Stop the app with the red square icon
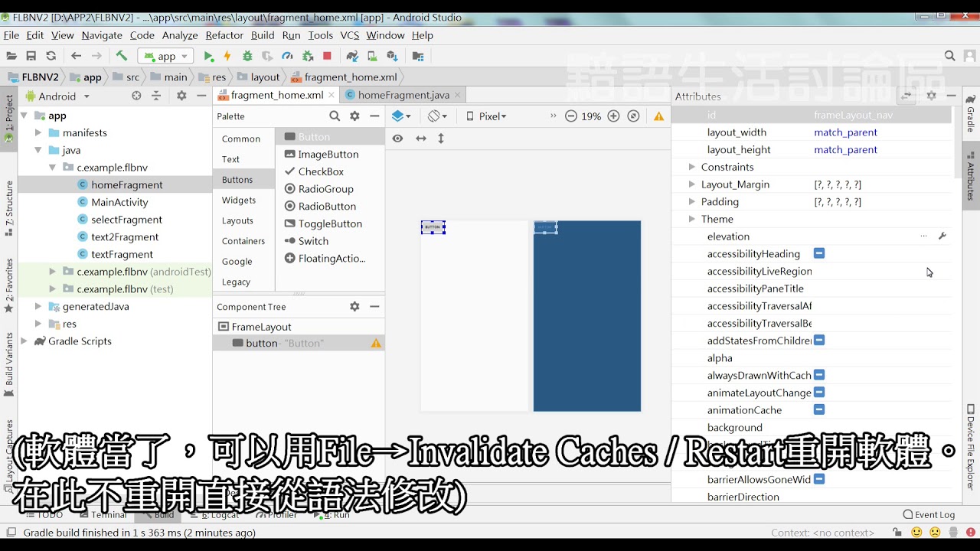The width and height of the screenshot is (980, 551). coord(327,56)
